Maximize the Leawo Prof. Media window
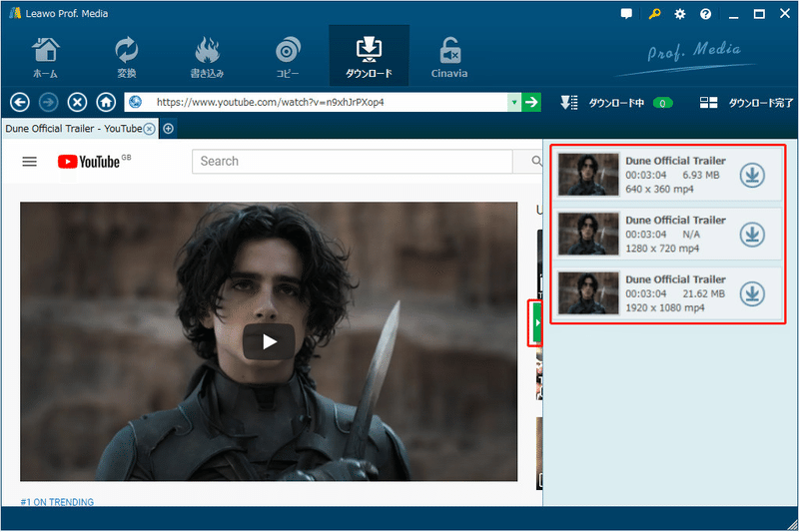The height and width of the screenshot is (532, 799). pos(759,14)
